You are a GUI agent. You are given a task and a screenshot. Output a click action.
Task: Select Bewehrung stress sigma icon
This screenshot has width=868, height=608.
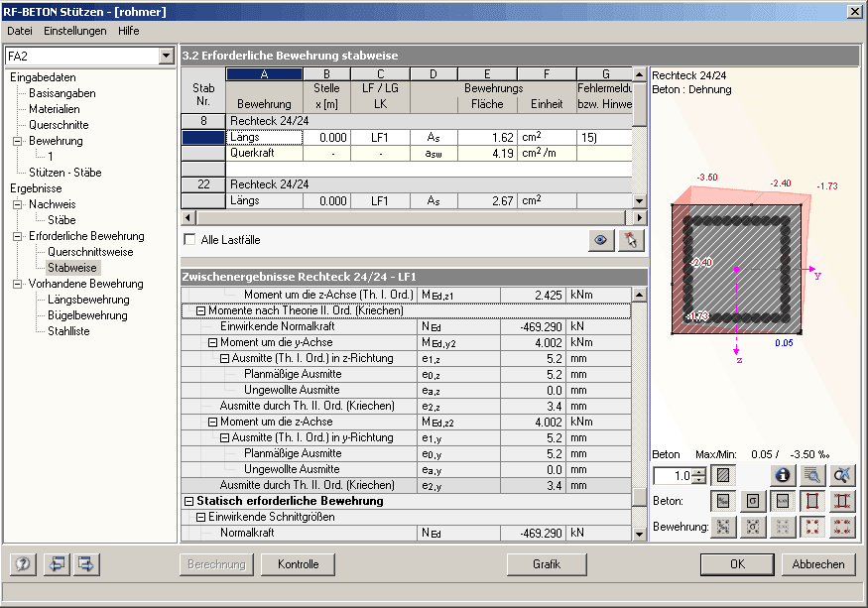(x=753, y=527)
